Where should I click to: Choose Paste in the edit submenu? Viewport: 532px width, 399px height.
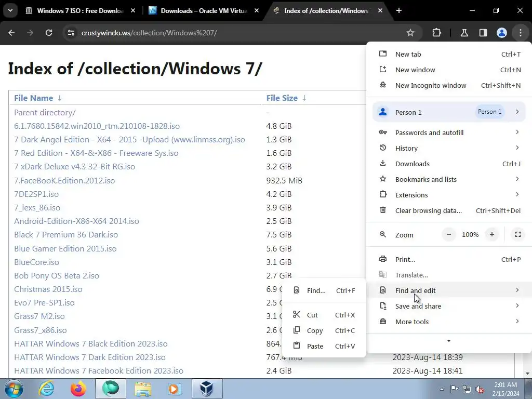[324, 346]
